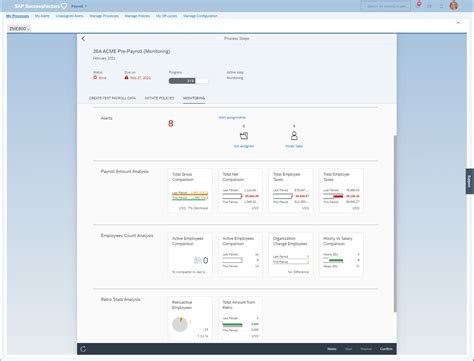Collapse the header with the up chevron
Screen dimensions: 474x361
click(458, 23)
